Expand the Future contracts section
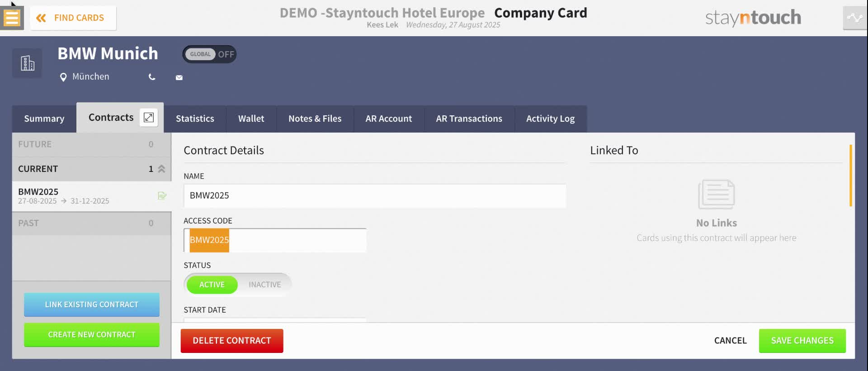The width and height of the screenshot is (868, 371). pos(91,144)
